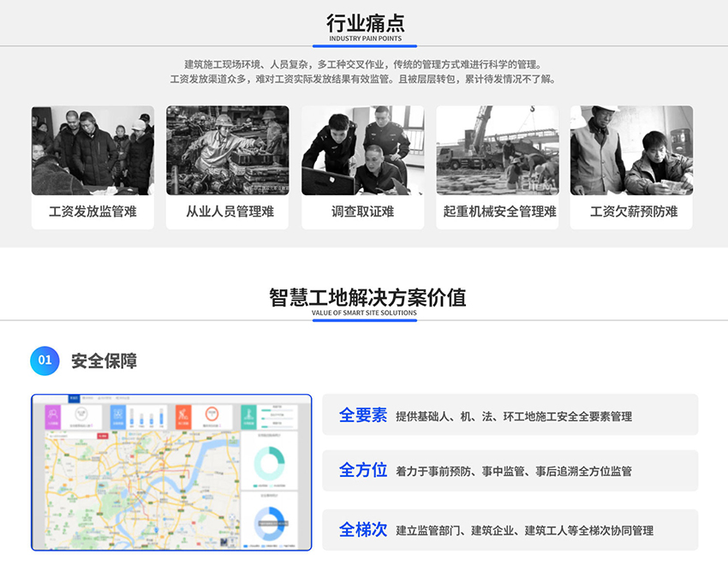
Task: Click the orange worker icon tile in dashboard
Action: click(x=182, y=416)
